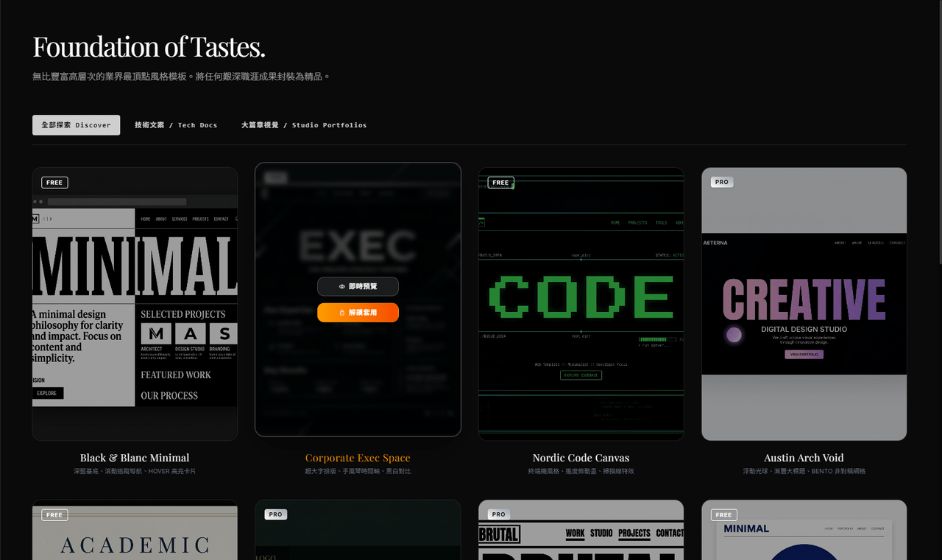The height and width of the screenshot is (560, 942).
Task: Click PRO badge on Austin Arch Void
Action: [722, 182]
